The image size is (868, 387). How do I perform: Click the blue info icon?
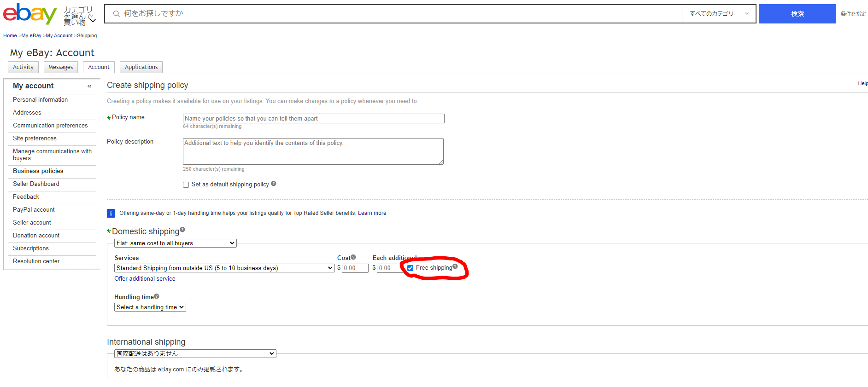111,213
